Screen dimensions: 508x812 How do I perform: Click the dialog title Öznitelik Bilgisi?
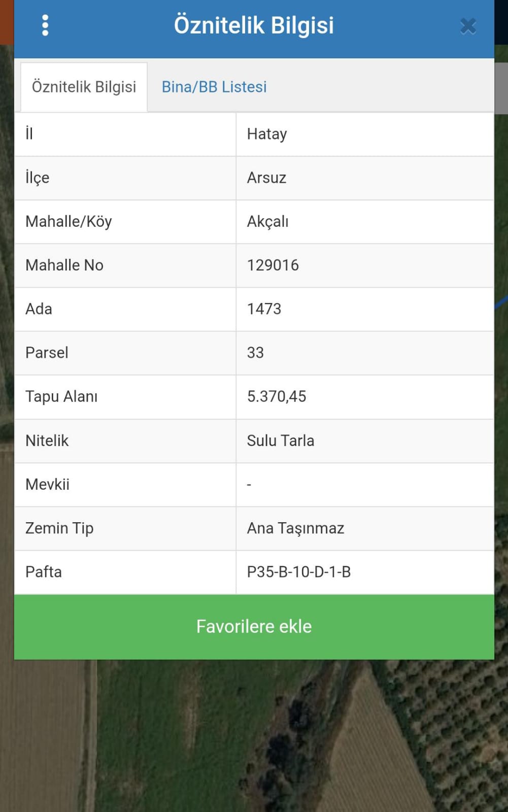(x=254, y=25)
